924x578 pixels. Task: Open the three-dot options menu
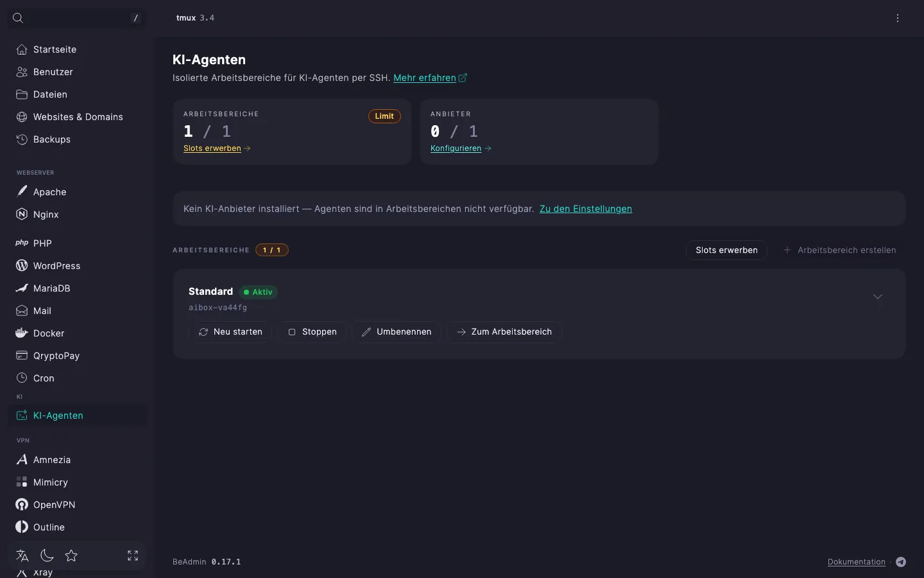tap(898, 18)
